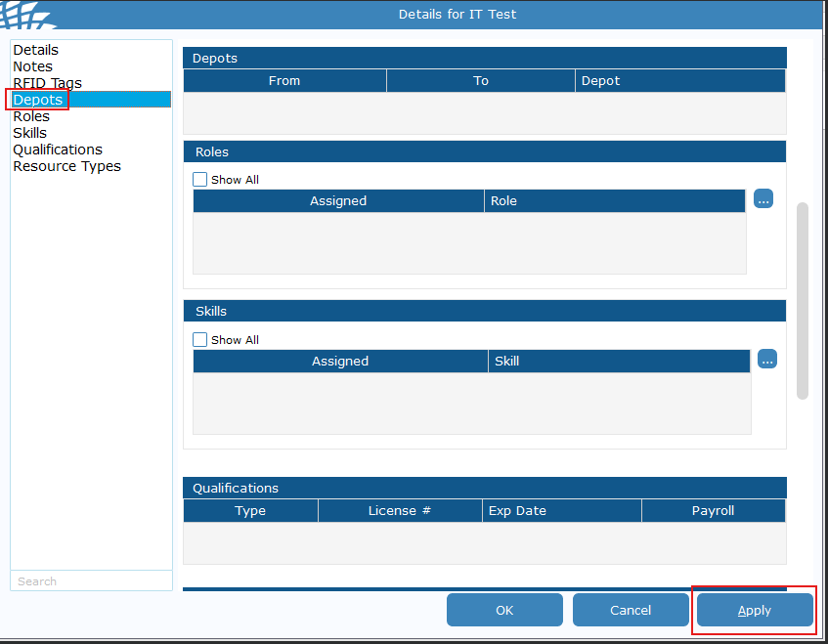Jump to Qualifications in the sidebar
828x644 pixels.
point(58,150)
